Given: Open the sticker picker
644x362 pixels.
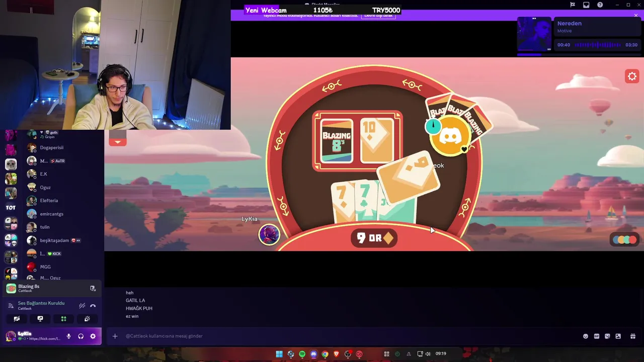Looking at the screenshot, I should tap(607, 336).
